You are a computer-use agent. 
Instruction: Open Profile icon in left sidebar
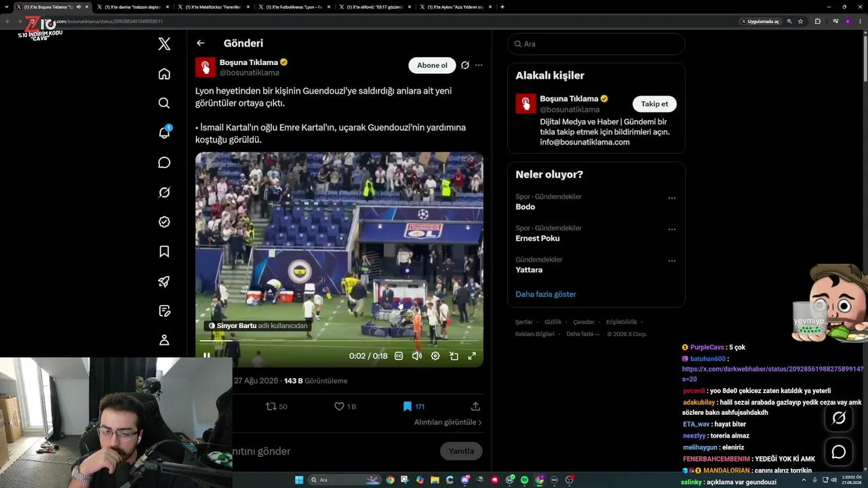[164, 340]
